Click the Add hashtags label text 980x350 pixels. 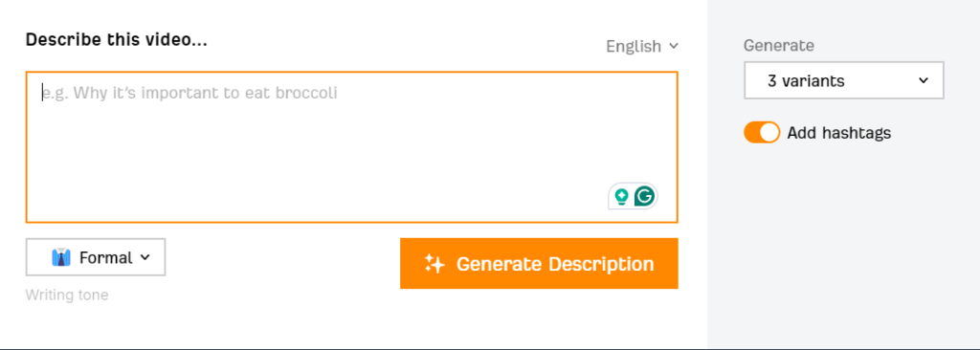838,133
